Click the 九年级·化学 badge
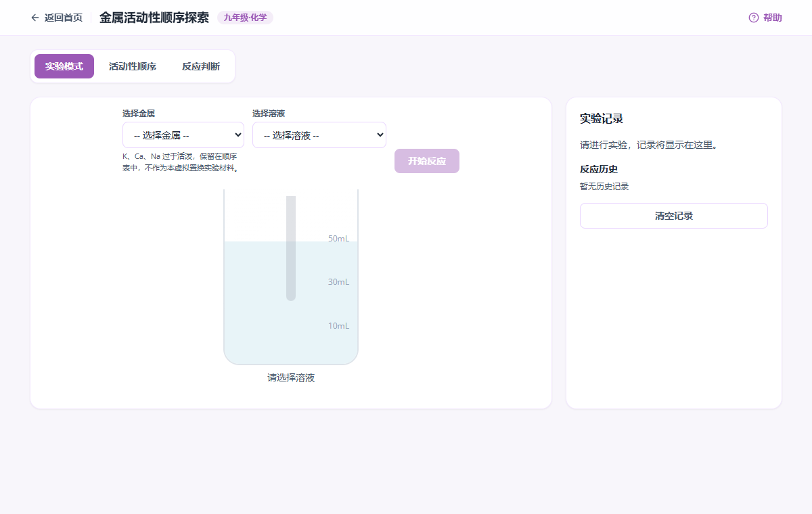The height and width of the screenshot is (514, 812). tap(246, 18)
